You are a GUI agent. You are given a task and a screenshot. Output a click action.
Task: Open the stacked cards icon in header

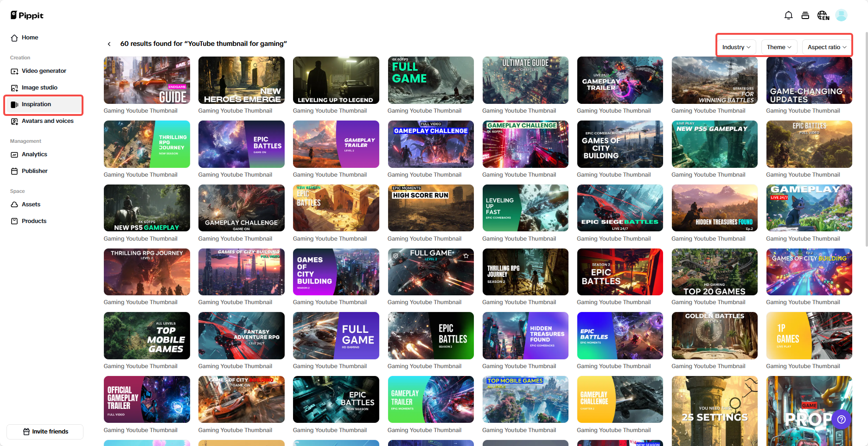(805, 15)
